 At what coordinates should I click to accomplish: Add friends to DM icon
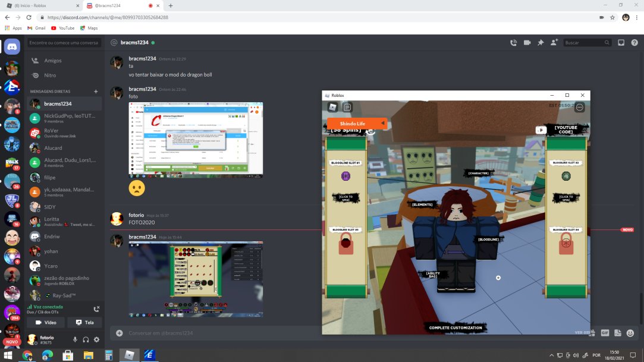coord(554,43)
